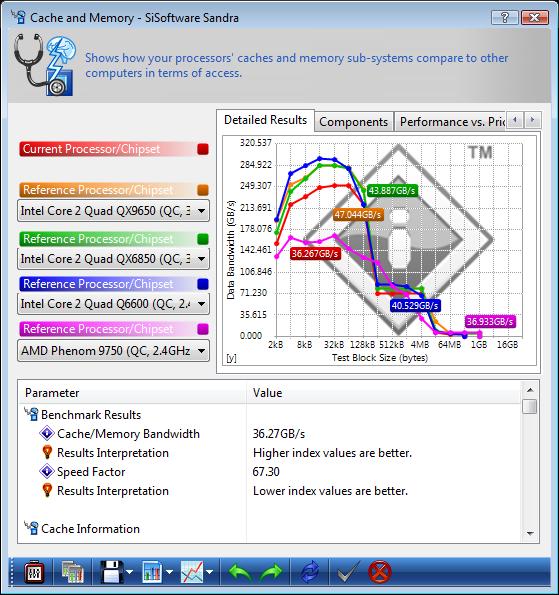559x595 pixels.
Task: Click the help question mark button
Action: click(504, 17)
